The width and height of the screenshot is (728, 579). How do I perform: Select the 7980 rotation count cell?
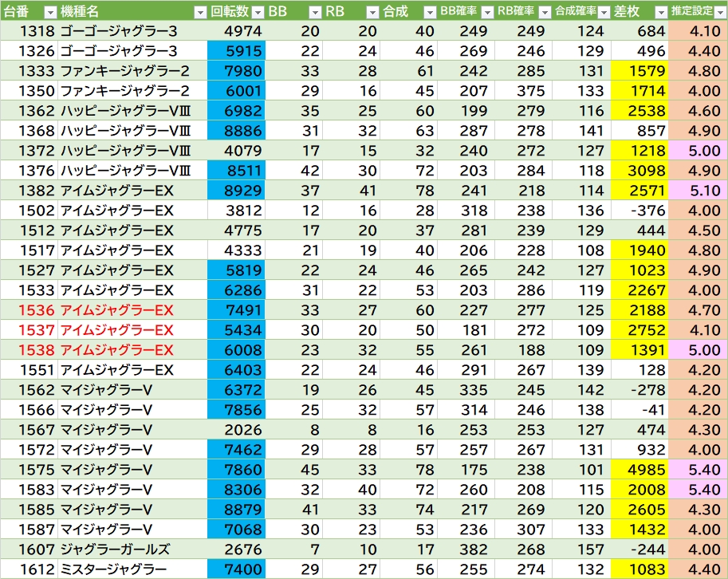click(x=236, y=71)
